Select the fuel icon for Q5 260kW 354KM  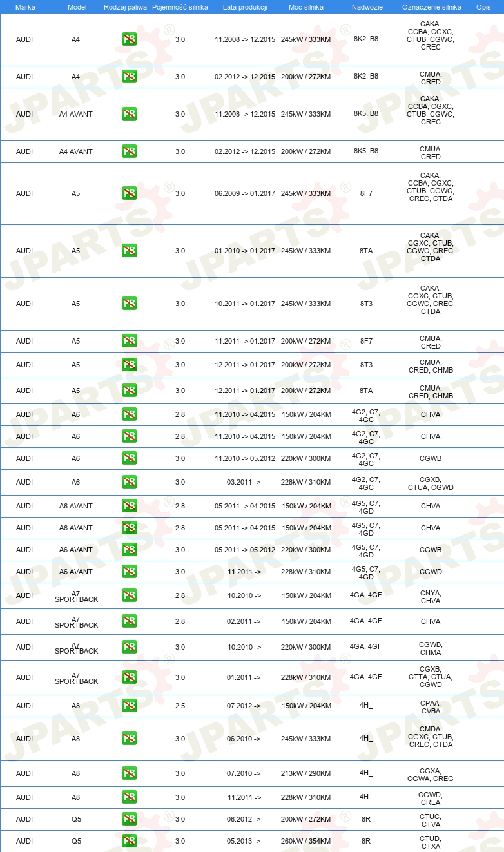pyautogui.click(x=130, y=841)
